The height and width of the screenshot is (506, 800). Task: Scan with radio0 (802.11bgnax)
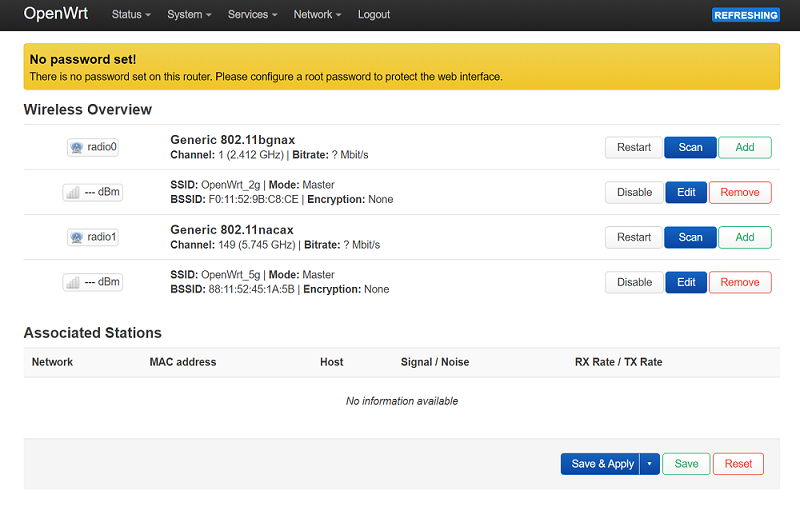690,147
